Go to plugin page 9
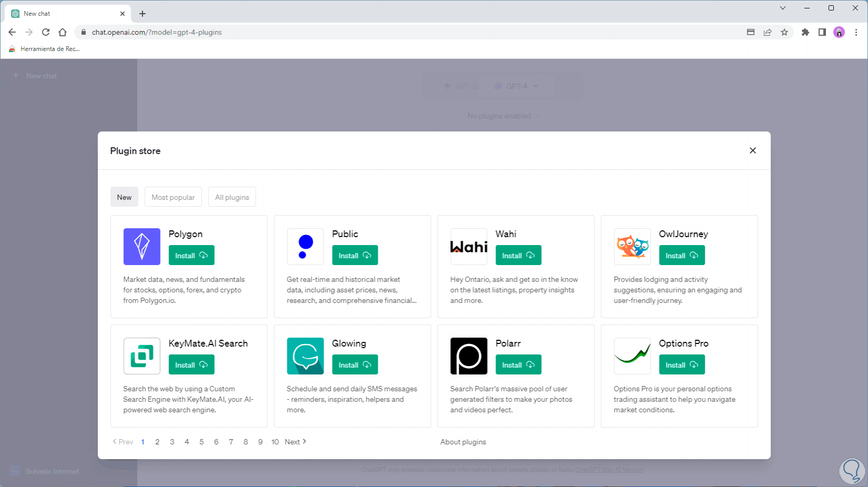This screenshot has width=868, height=487. pyautogui.click(x=260, y=442)
